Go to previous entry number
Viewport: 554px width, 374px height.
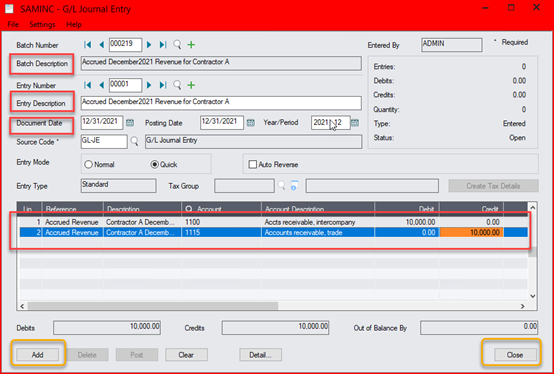click(102, 85)
